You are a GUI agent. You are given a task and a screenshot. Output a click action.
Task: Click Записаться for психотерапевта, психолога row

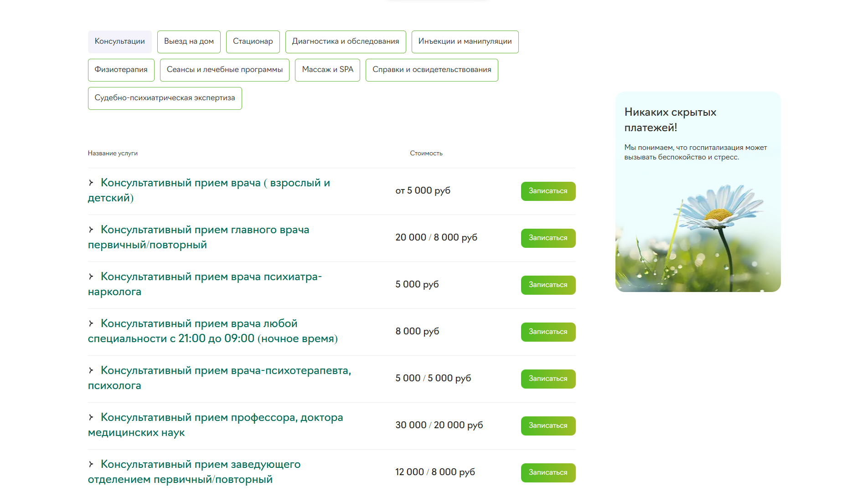pos(548,379)
